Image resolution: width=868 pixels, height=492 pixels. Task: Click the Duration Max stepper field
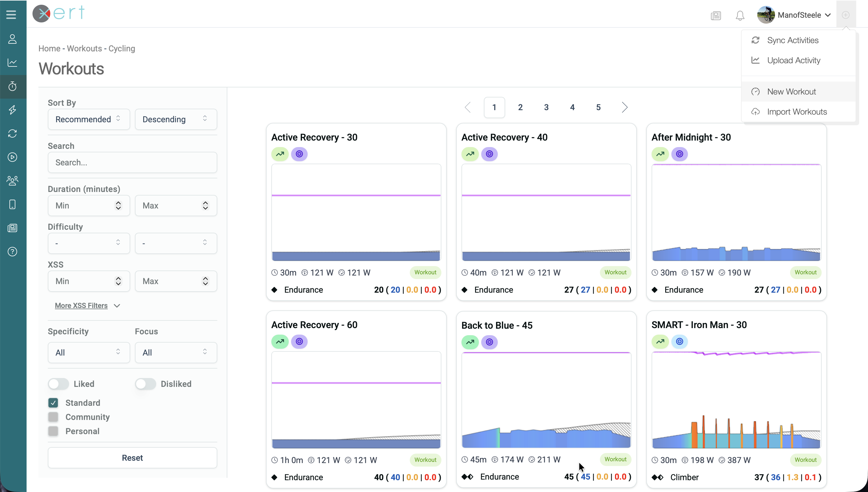pyautogui.click(x=176, y=206)
